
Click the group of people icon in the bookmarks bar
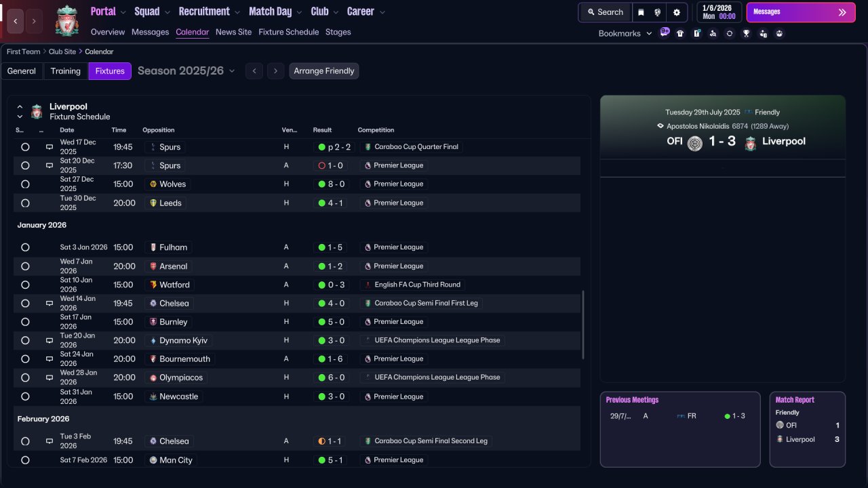[779, 33]
